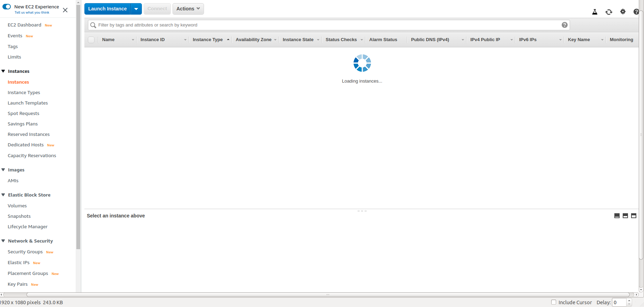This screenshot has width=644, height=307.
Task: Open the help icon in the top toolbar
Action: pyautogui.click(x=636, y=12)
